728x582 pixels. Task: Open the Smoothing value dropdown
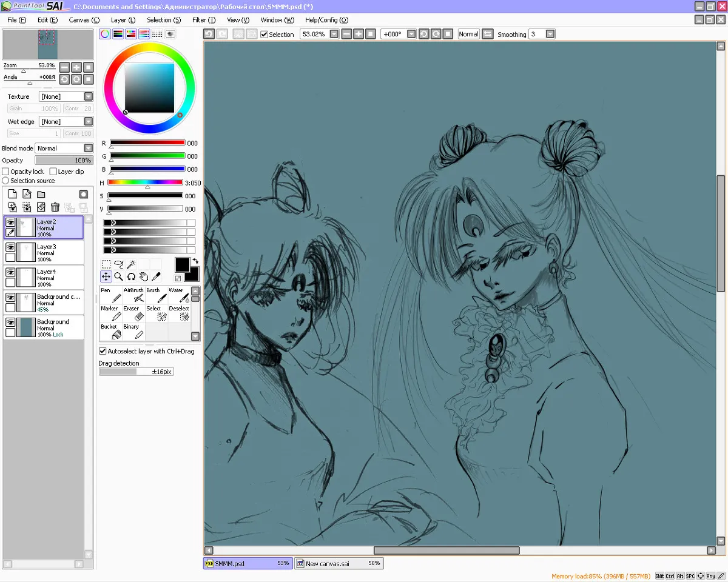pyautogui.click(x=550, y=35)
